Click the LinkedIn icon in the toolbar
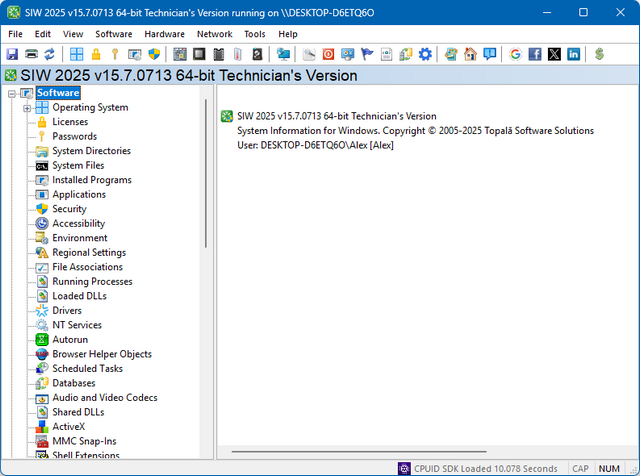Image resolution: width=640 pixels, height=476 pixels. (x=573, y=54)
